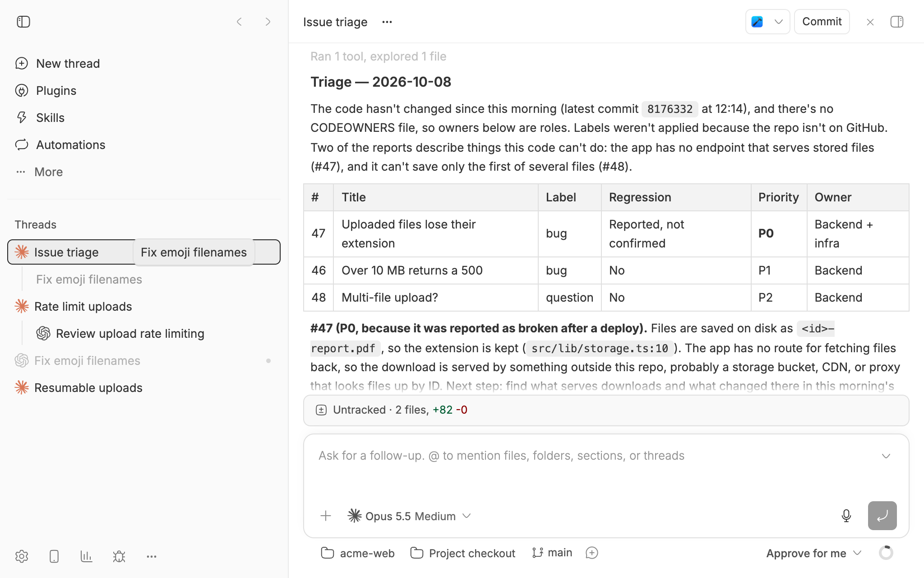Screen dimensions: 924x578
Task: Expand the open-in app dropdown chevron
Action: (778, 22)
